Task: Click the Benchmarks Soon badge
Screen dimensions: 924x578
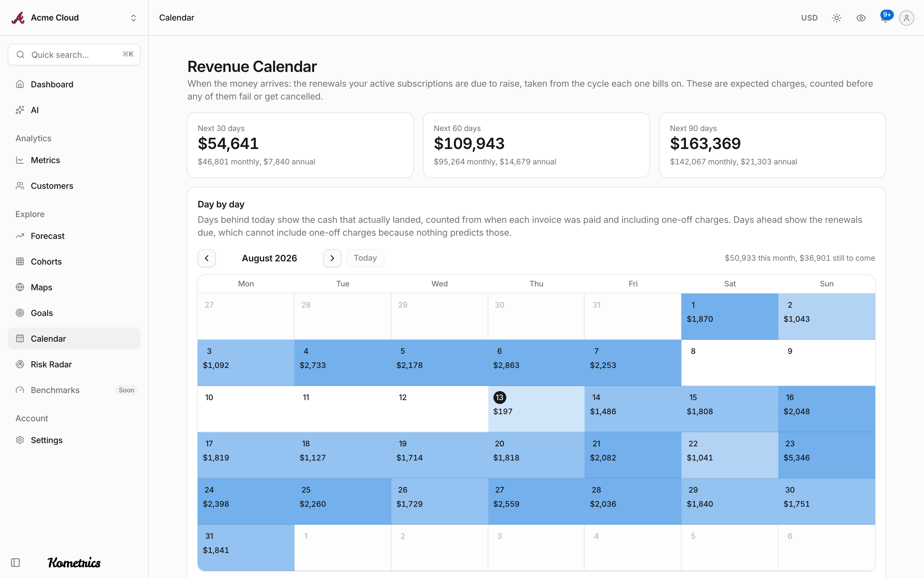Action: pos(126,390)
